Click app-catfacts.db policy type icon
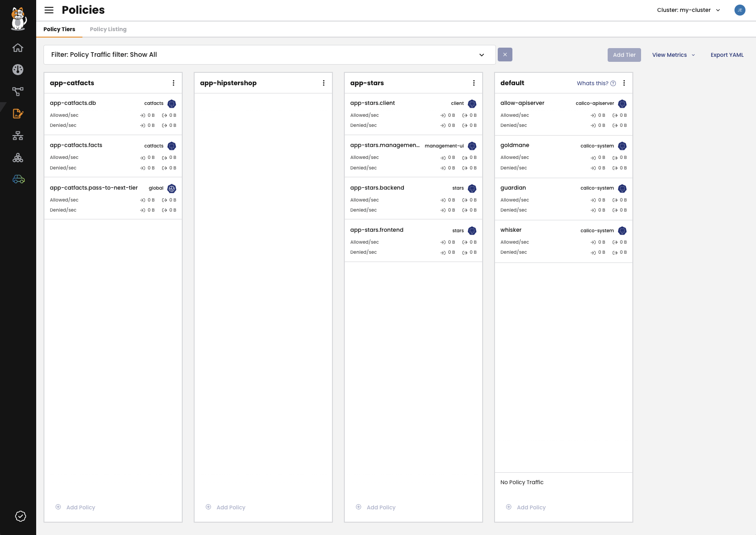 (172, 104)
